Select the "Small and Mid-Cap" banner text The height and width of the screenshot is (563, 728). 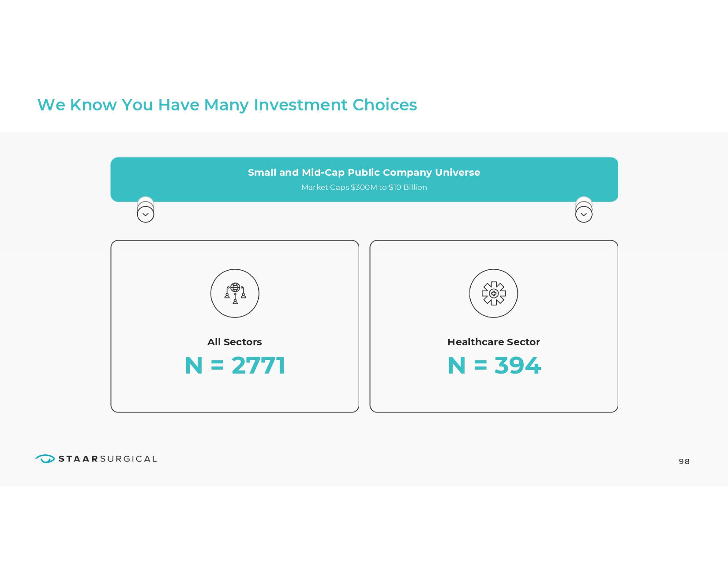click(296, 173)
